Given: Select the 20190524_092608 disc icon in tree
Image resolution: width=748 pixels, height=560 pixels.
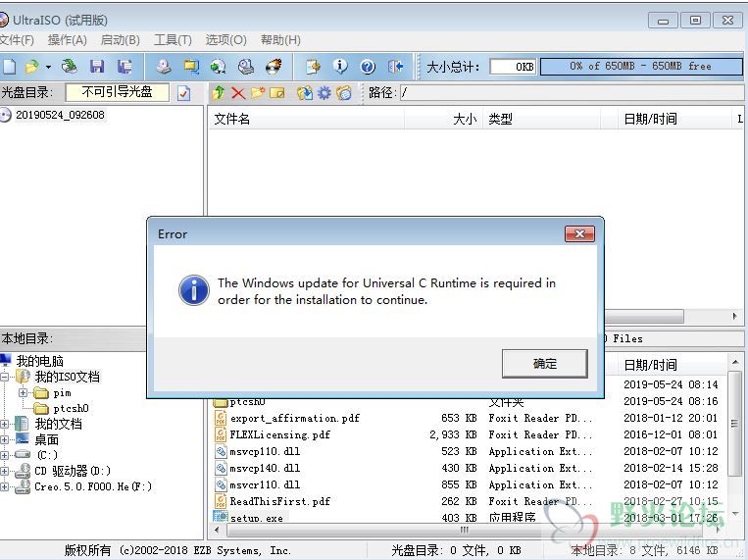Looking at the screenshot, I should click(5, 115).
